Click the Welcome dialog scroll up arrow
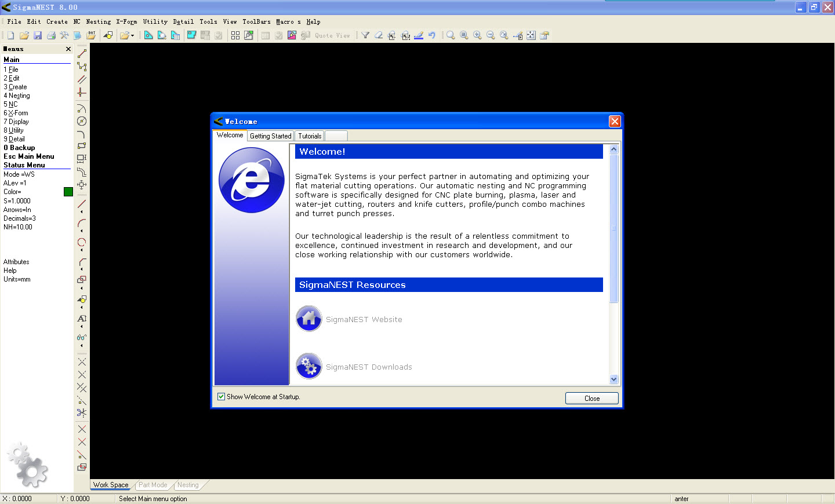The width and height of the screenshot is (835, 504). pos(614,149)
